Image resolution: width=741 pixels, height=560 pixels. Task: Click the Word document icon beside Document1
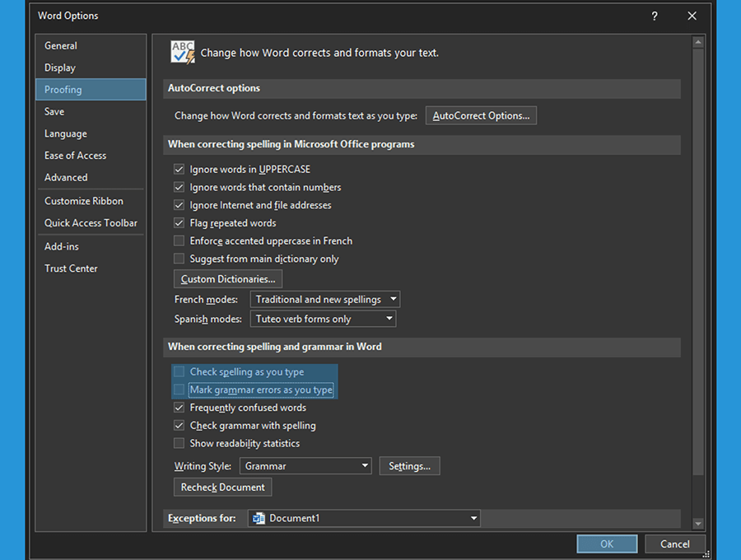pos(259,519)
